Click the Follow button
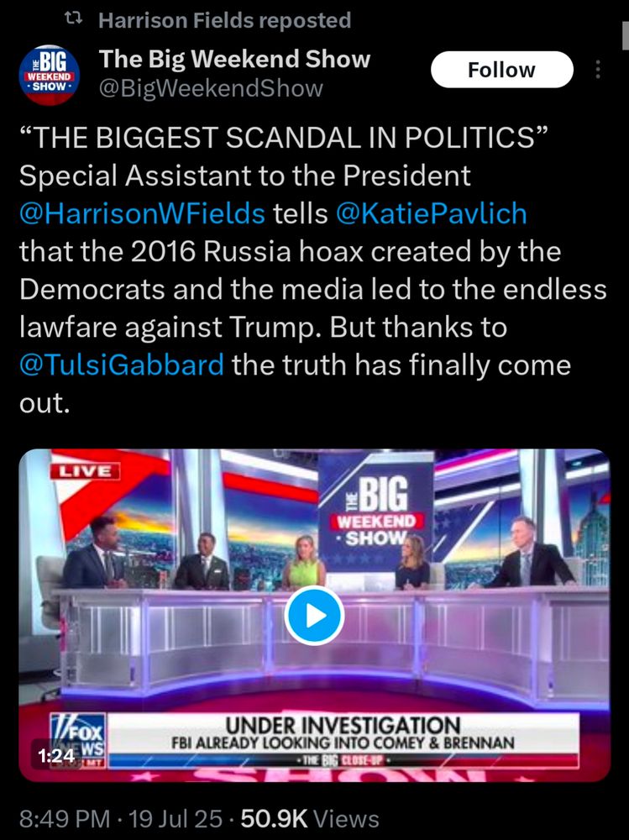 pos(502,70)
